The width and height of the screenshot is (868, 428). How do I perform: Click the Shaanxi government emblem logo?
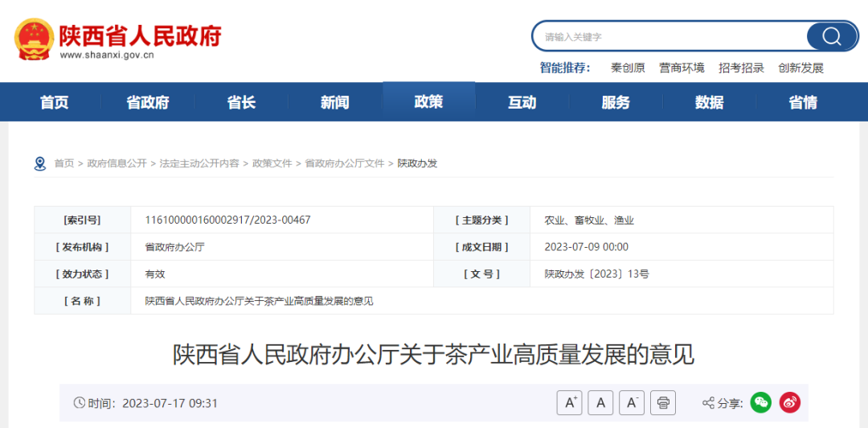tap(33, 38)
